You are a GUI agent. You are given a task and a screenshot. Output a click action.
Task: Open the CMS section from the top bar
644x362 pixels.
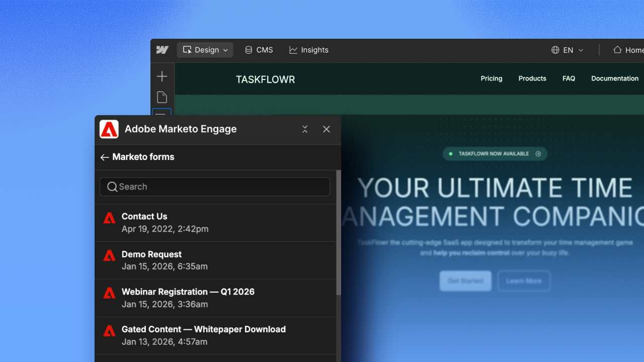click(x=259, y=50)
